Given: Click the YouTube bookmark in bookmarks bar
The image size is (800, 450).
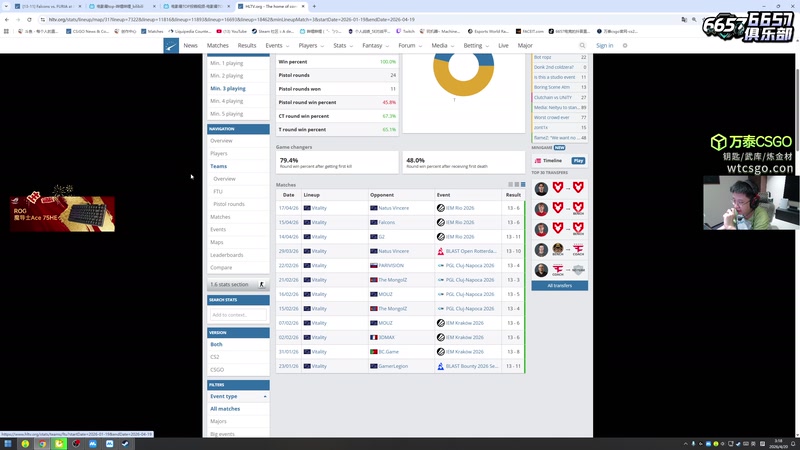Looking at the screenshot, I should click(x=231, y=31).
